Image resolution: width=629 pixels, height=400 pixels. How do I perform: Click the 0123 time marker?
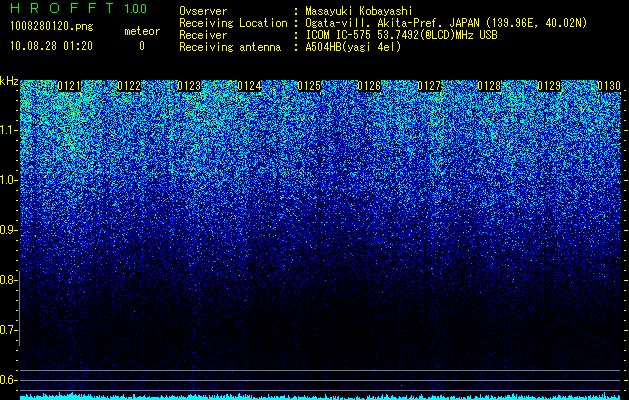coord(189,86)
